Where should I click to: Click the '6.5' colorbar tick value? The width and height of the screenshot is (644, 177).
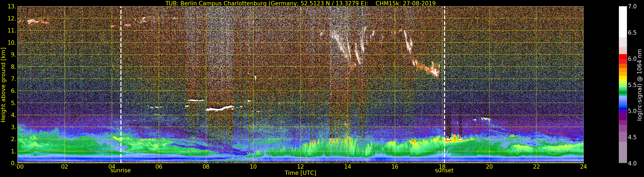click(632, 33)
